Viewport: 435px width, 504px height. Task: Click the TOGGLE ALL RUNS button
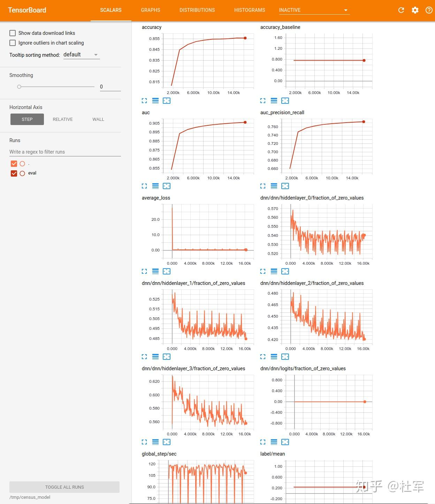point(64,487)
